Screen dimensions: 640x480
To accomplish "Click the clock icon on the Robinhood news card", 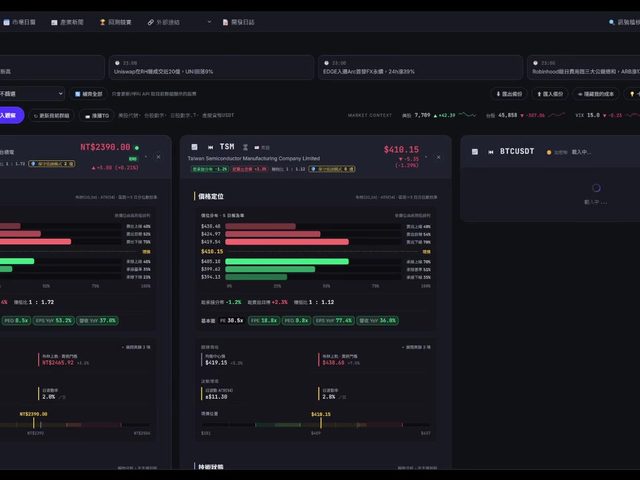I will click(535, 63).
